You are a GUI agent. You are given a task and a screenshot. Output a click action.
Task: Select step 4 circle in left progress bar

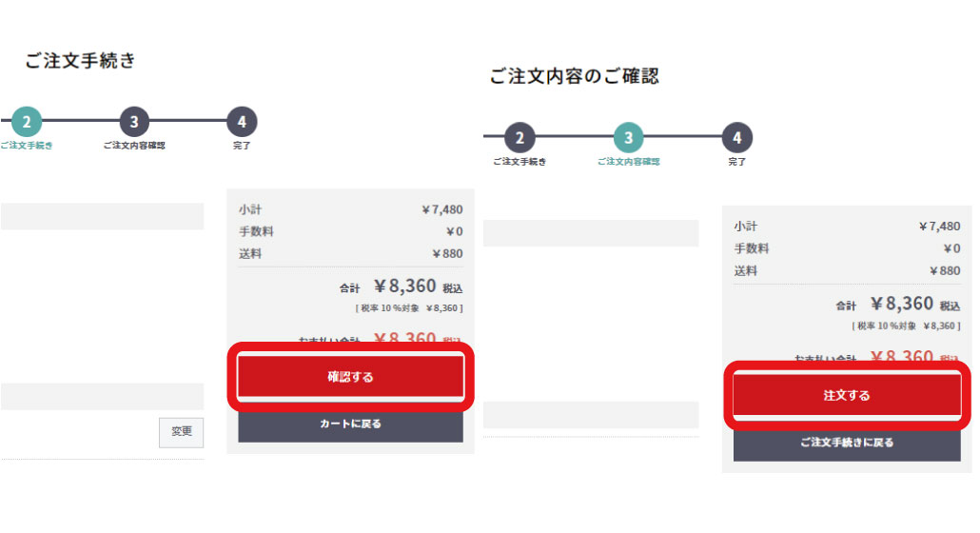(242, 121)
